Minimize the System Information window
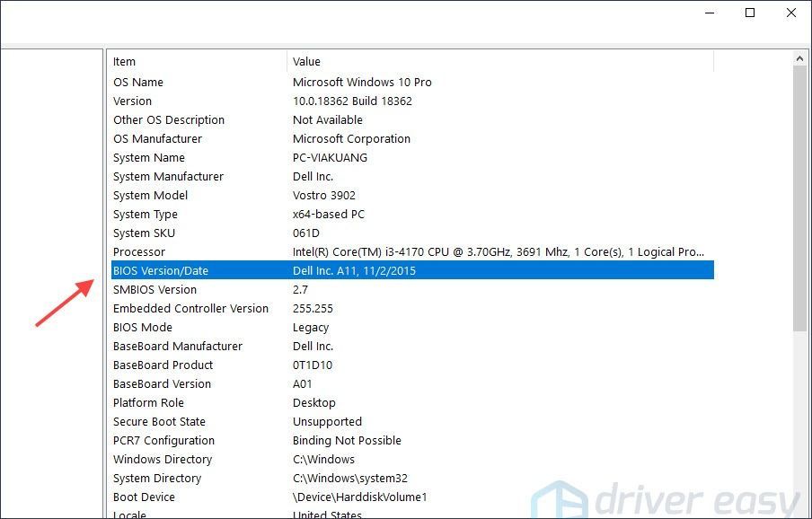812x519 pixels. click(x=710, y=13)
